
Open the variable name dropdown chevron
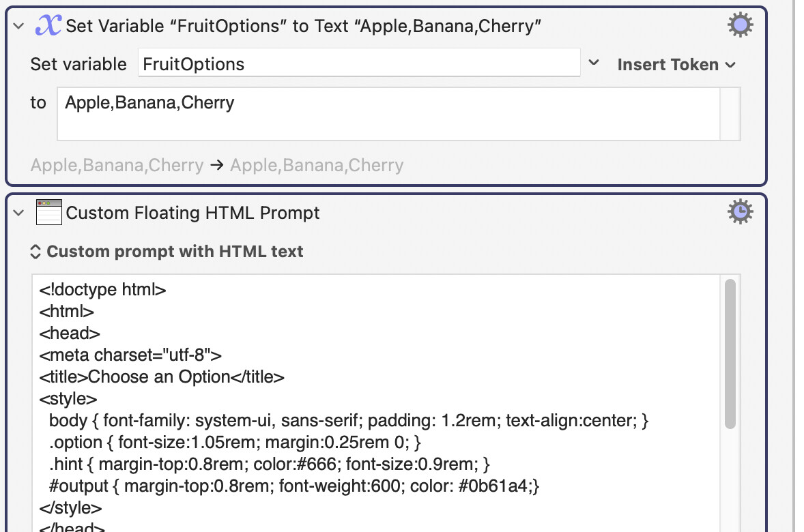coord(594,63)
